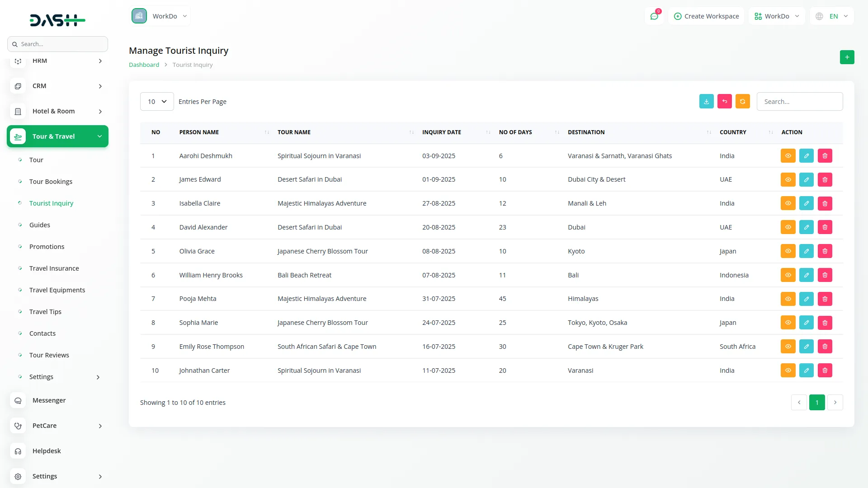Screen dimensions: 868x488
Task: Click the teal download export icon
Action: click(x=706, y=101)
